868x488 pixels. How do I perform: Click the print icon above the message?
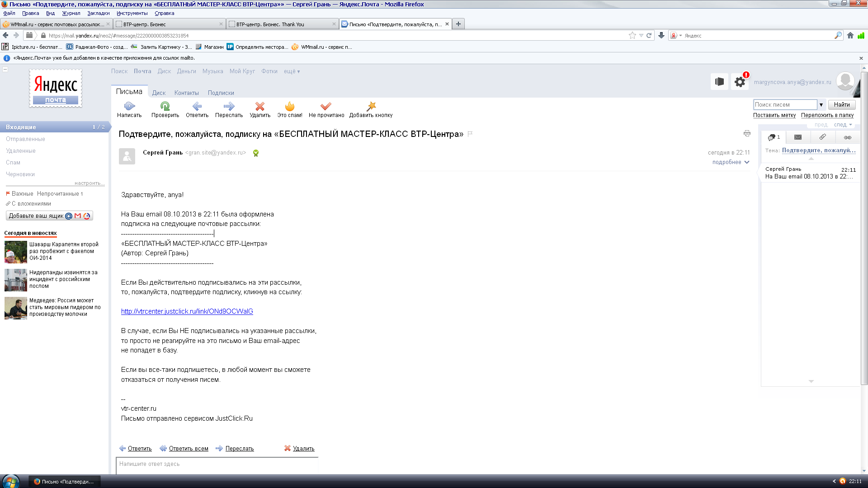pyautogui.click(x=747, y=133)
